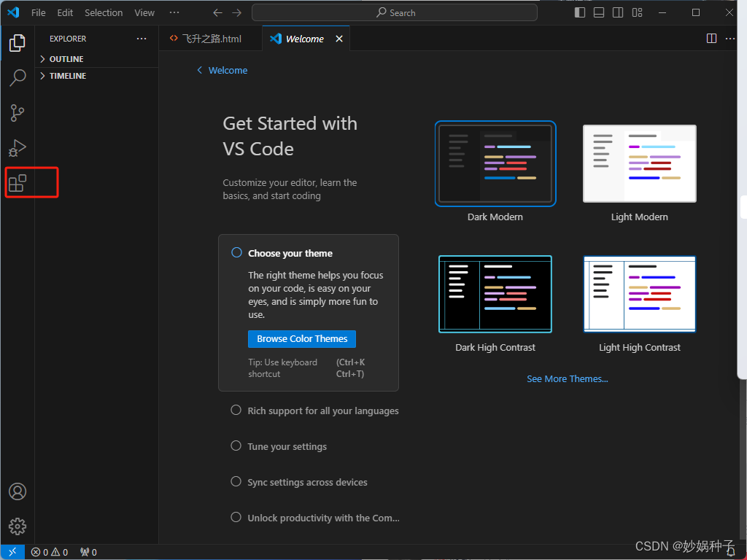Go back via the Welcome breadcrumb link

(222, 71)
